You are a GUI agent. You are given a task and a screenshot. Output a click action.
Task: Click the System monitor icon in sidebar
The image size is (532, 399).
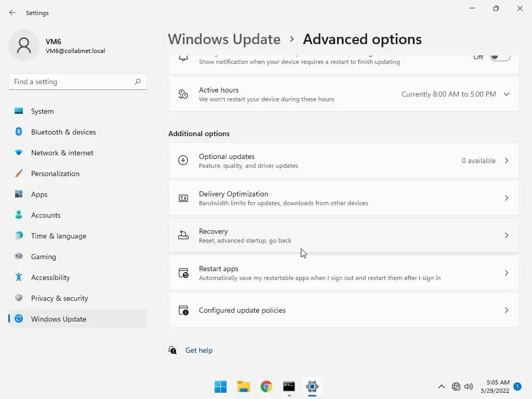pyautogui.click(x=19, y=111)
